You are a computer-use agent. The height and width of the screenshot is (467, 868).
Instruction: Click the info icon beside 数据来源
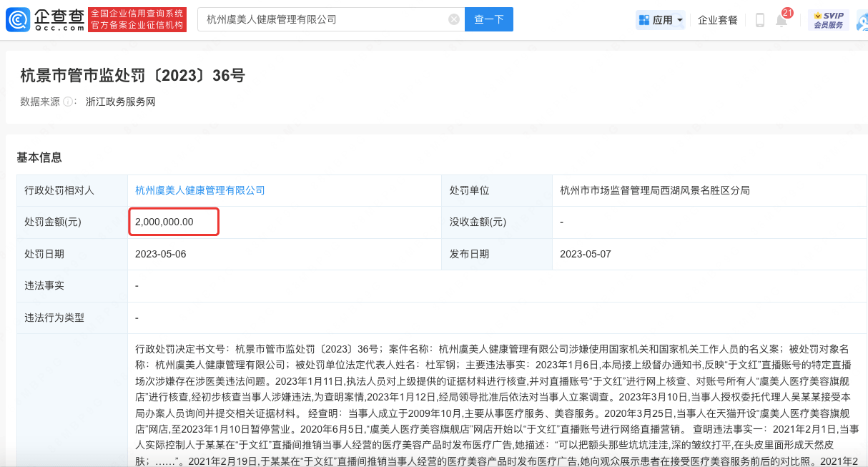69,102
